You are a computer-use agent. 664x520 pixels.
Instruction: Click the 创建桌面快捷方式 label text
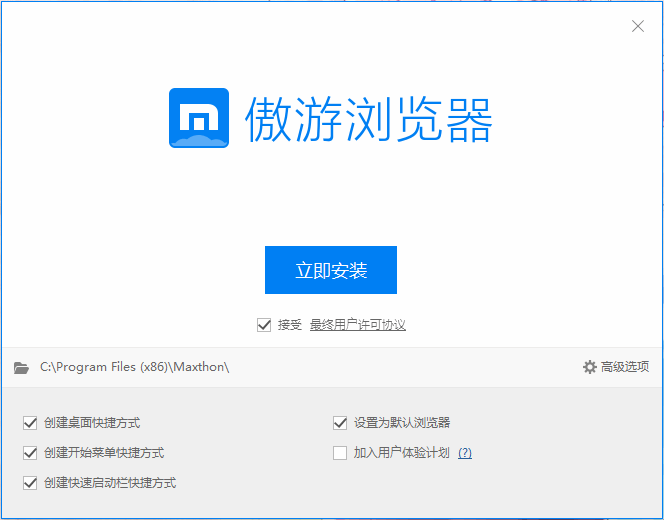pos(92,423)
